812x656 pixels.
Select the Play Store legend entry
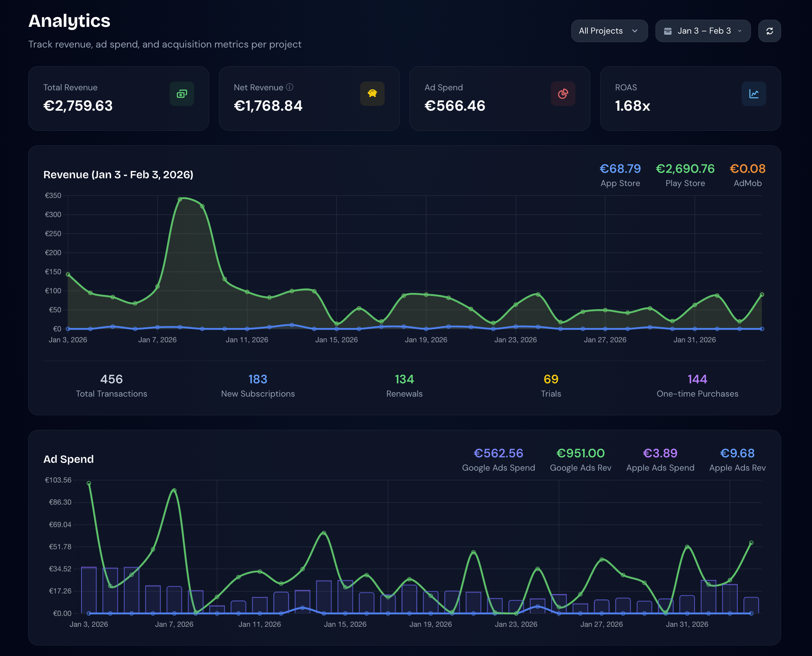point(685,175)
